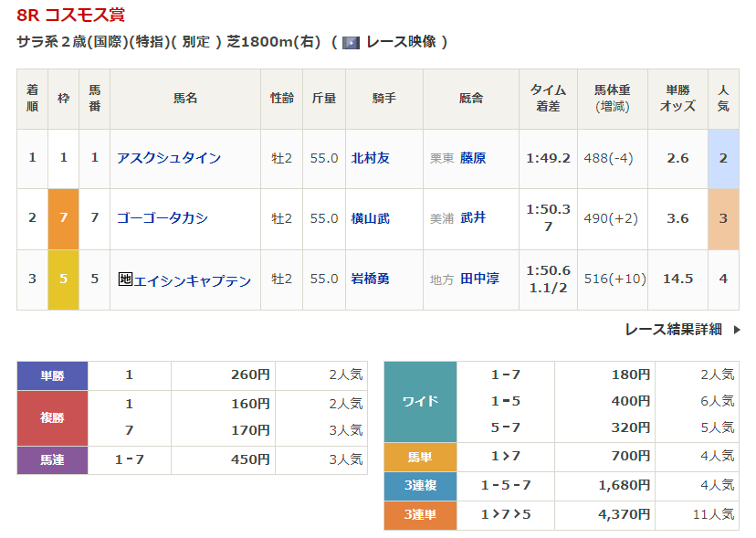Expand race details via the arrow after レース結果詳細

(x=737, y=330)
